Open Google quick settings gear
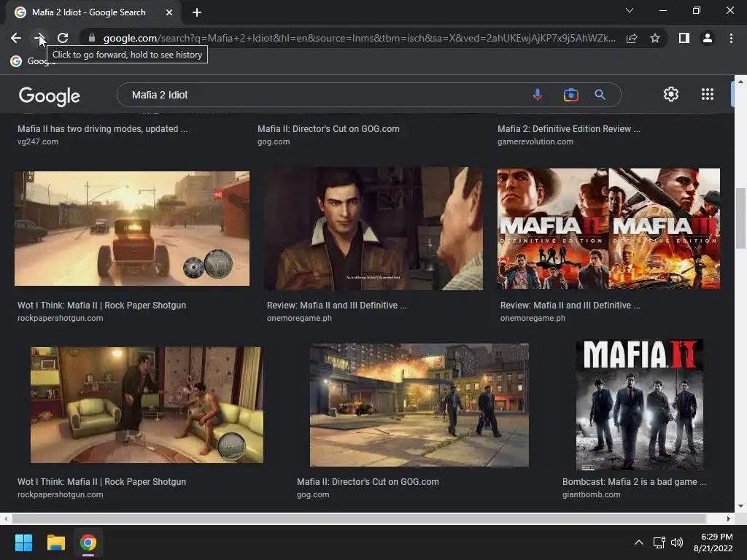747x560 pixels. (671, 94)
